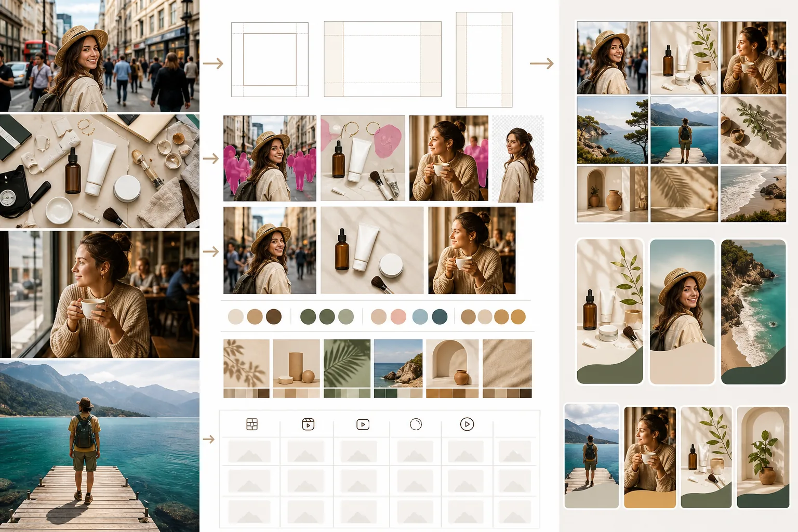Click the top placeholder below the reels icon
Screen dimensions: 798x532
click(306, 451)
